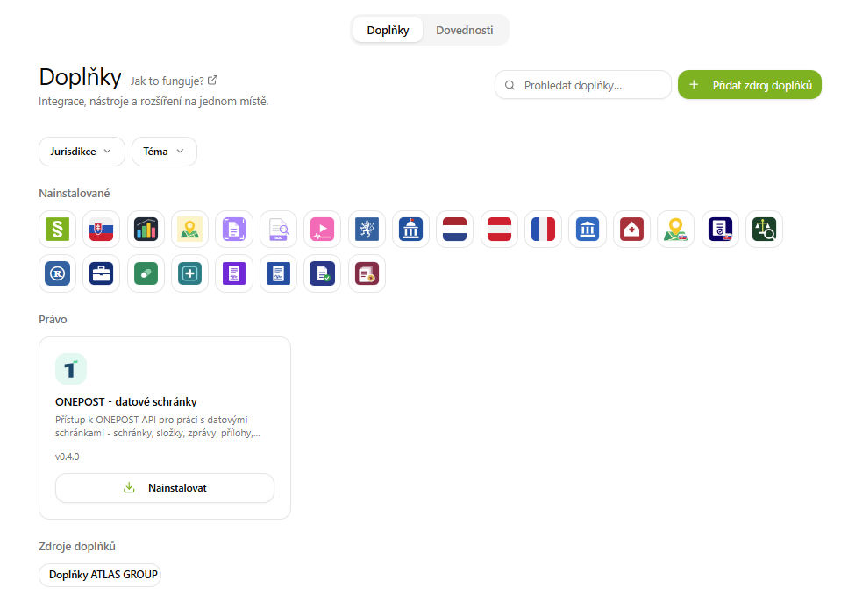Open the briefcase plugin icon

tap(102, 273)
